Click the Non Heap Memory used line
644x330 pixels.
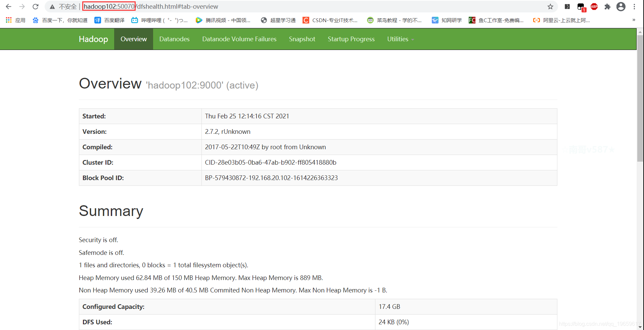click(233, 290)
